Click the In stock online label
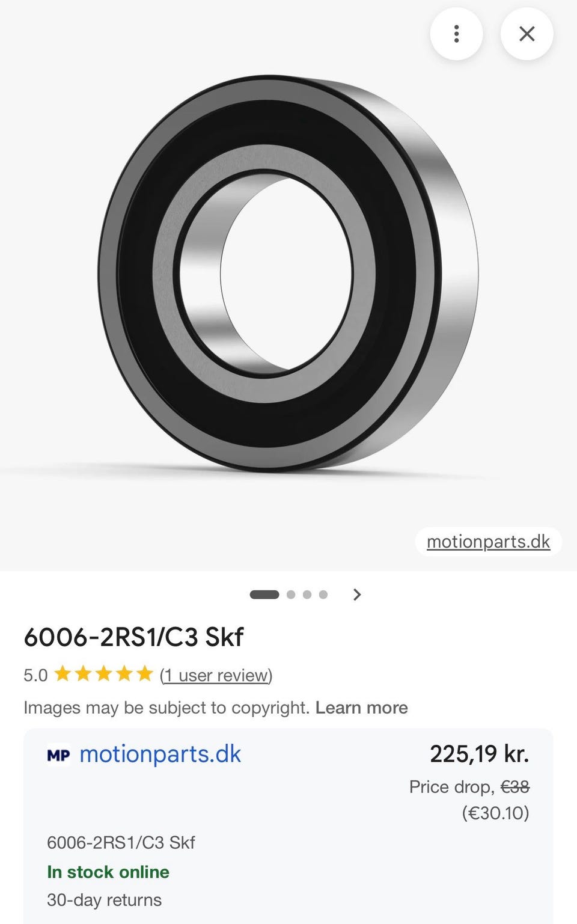Screen dimensions: 577x924 click(108, 872)
